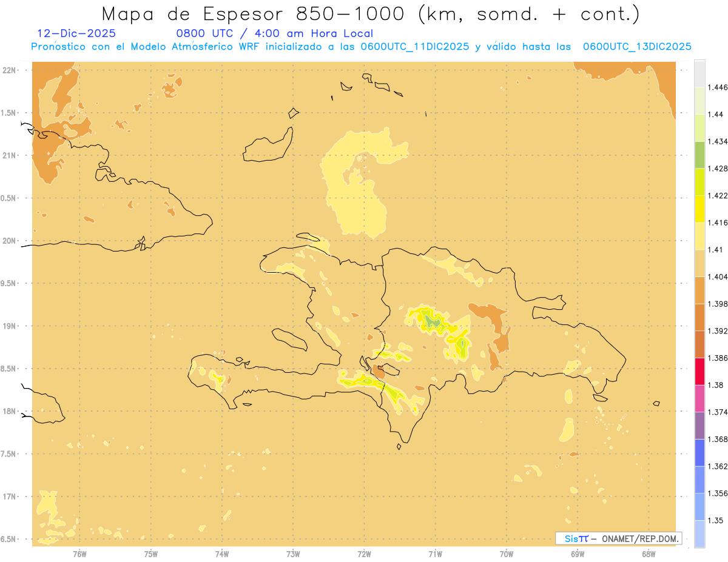
Task: Click the 1.35 colorbar value
Action: click(715, 520)
